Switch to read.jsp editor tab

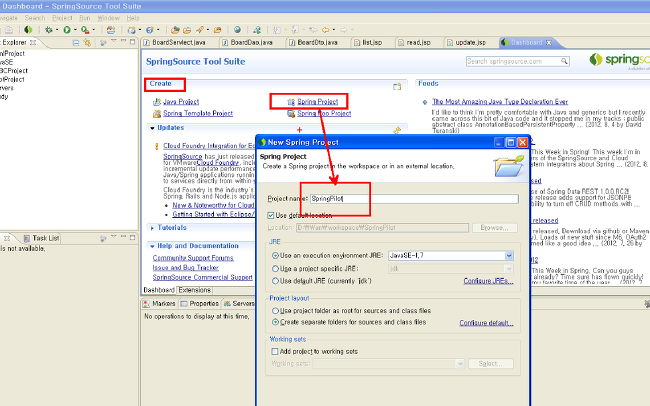click(419, 42)
